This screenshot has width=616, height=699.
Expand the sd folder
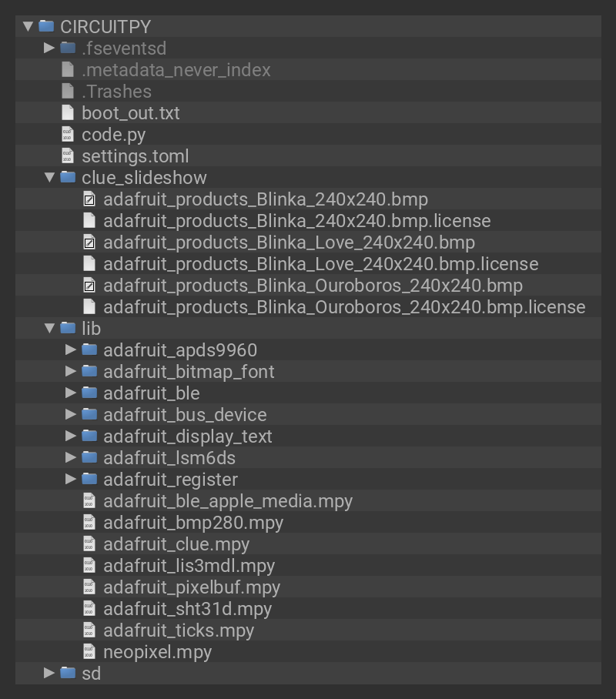click(x=50, y=674)
